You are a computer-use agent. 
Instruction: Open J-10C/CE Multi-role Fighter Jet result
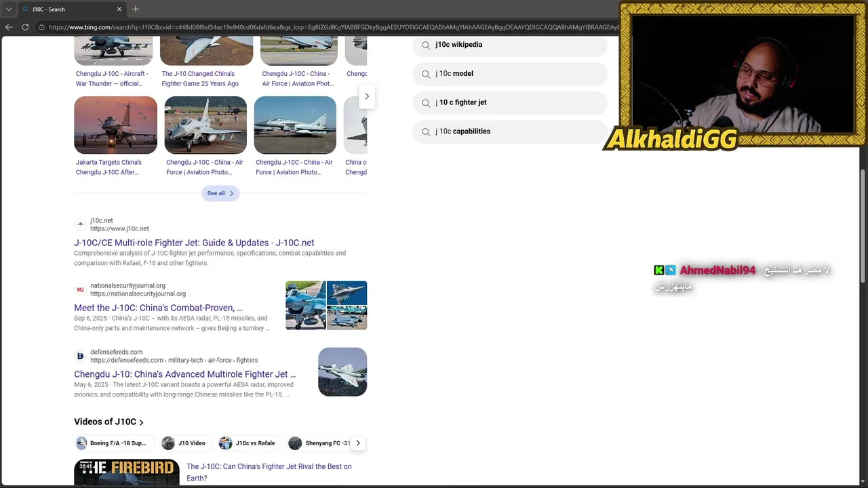(x=194, y=243)
